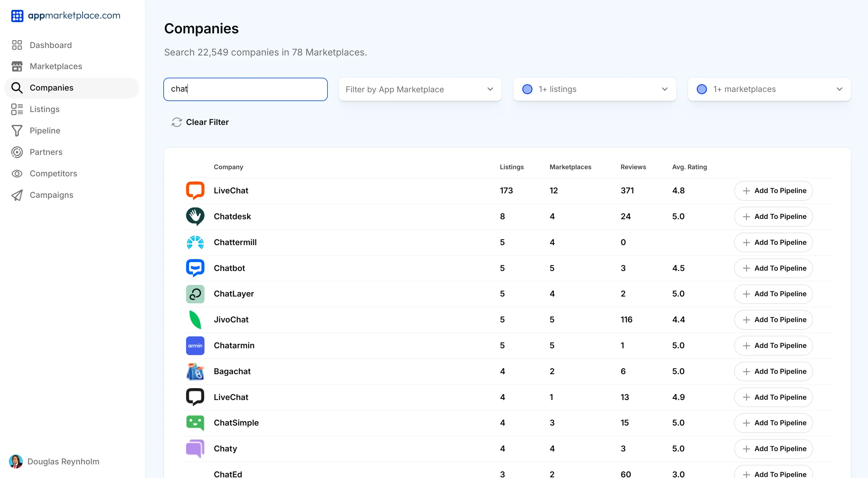Click the Listings list icon

[17, 109]
